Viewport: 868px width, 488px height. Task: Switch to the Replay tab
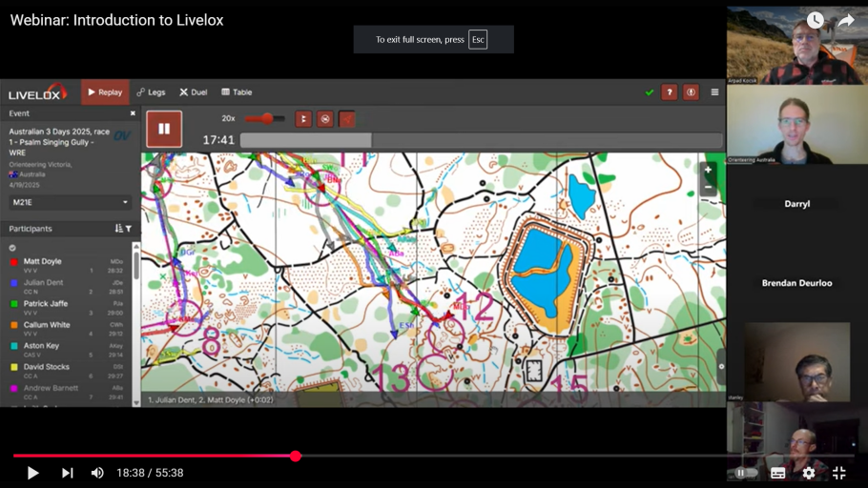[x=105, y=92]
